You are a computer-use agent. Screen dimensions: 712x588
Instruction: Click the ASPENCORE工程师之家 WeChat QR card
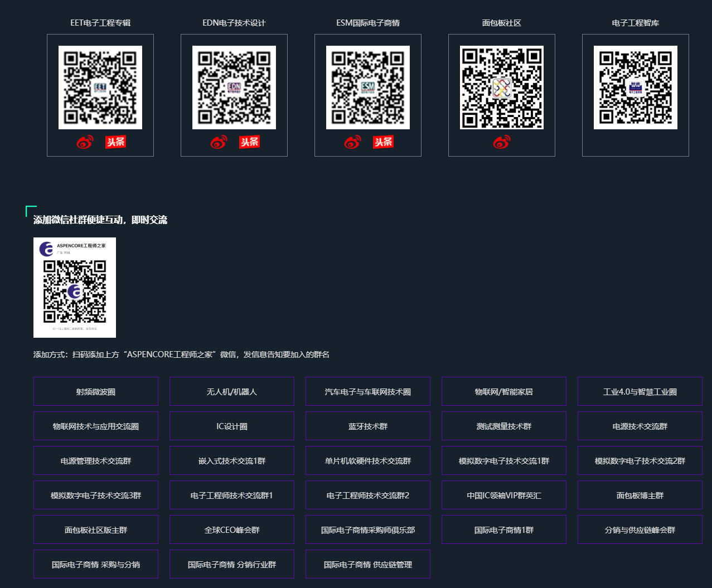[75, 288]
